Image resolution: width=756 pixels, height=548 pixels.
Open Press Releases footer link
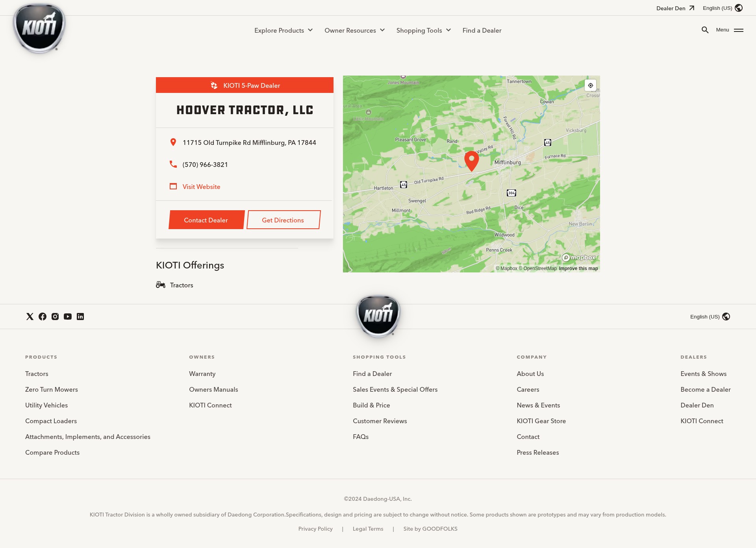538,452
